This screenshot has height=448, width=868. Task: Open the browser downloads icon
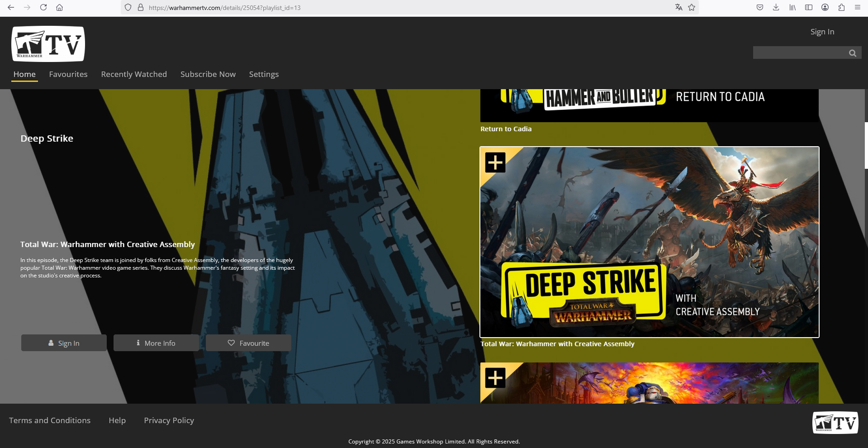[776, 7]
